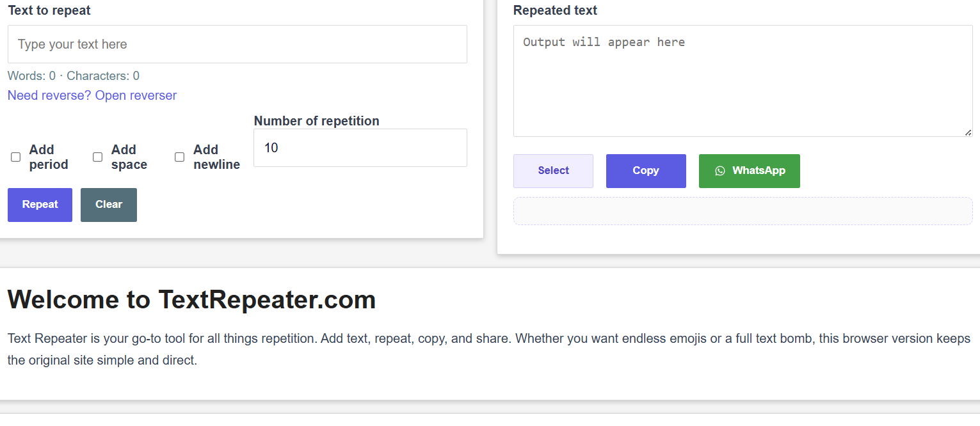This screenshot has width=980, height=426.
Task: Click the 'Add newline' label text
Action: 216,157
